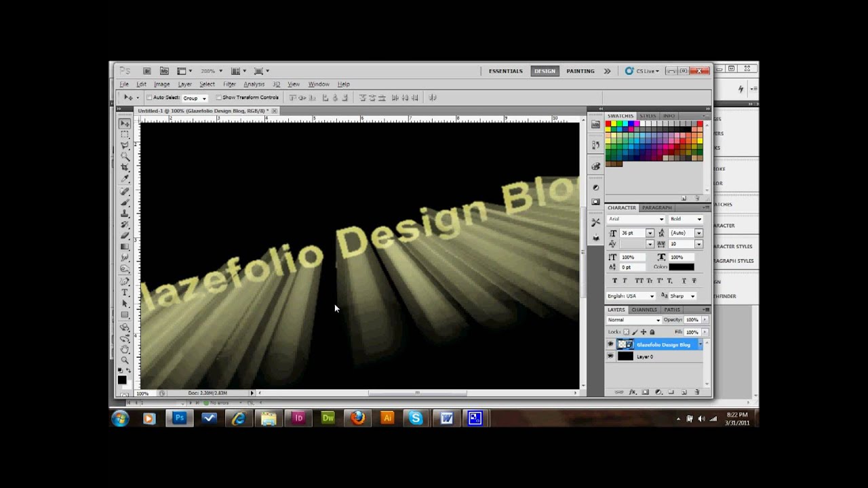
Task: Click the Windows Start button
Action: click(121, 418)
